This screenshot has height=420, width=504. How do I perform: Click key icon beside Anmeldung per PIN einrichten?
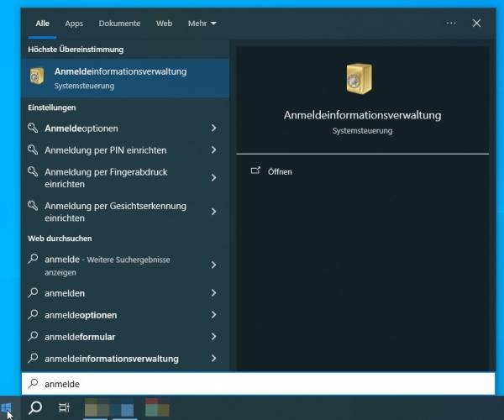pyautogui.click(x=33, y=150)
